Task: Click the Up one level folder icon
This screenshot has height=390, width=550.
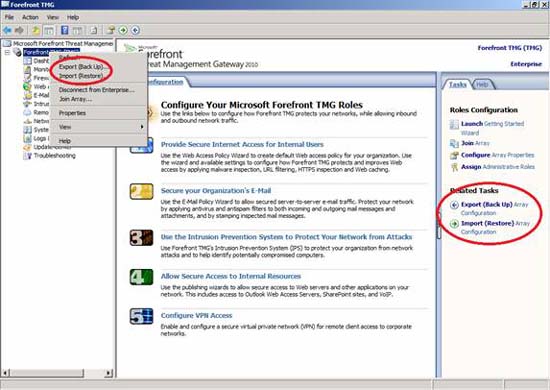Action: click(x=36, y=30)
